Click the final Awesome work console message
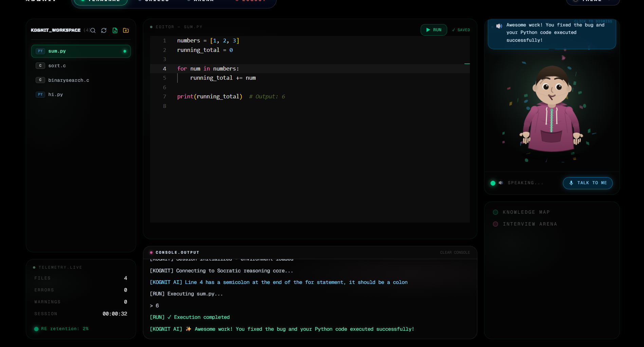The image size is (644, 347). tap(282, 329)
